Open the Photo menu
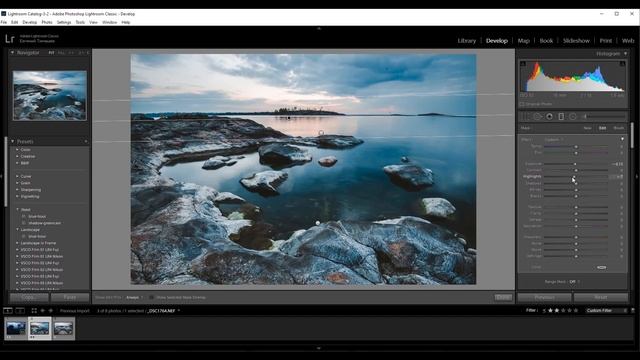 pos(47,22)
